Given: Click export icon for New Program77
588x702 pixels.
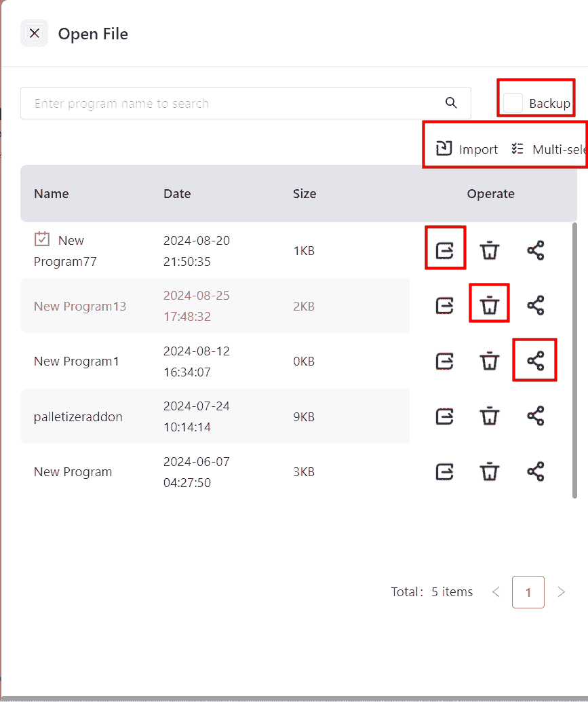Looking at the screenshot, I should tap(444, 250).
